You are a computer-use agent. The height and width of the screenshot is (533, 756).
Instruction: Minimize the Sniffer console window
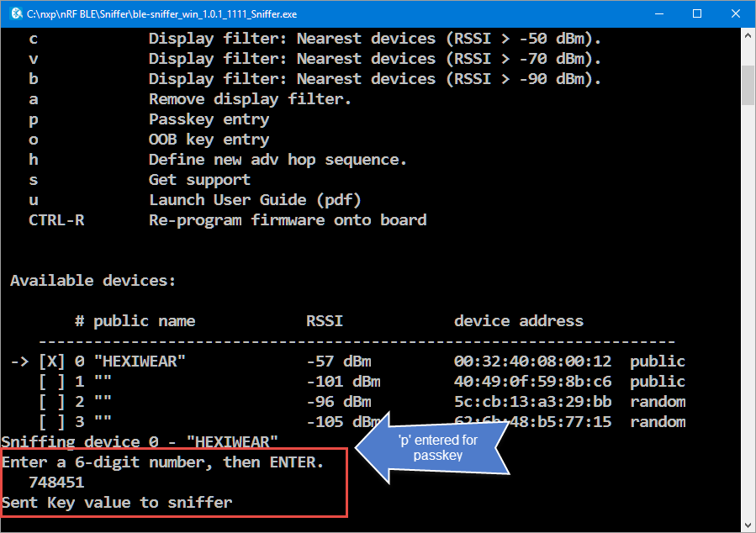[x=658, y=14]
